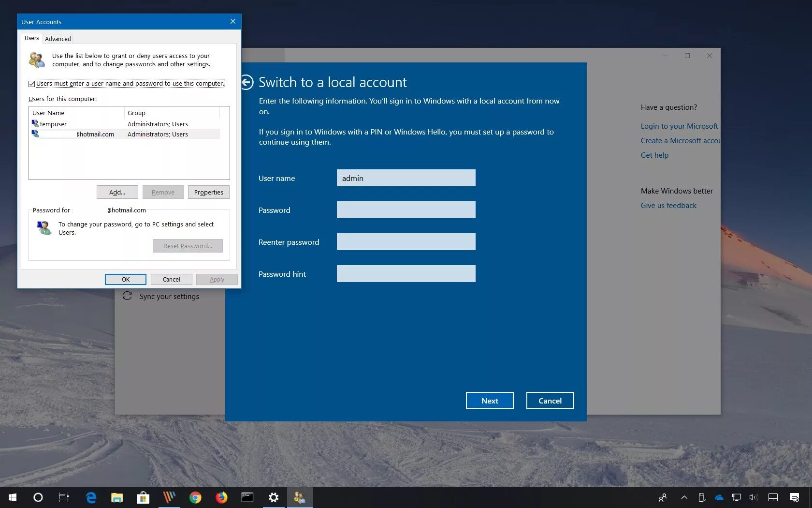Screen dimensions: 812x508
Task: Launch Google Chrome from the taskbar
Action: (195, 497)
